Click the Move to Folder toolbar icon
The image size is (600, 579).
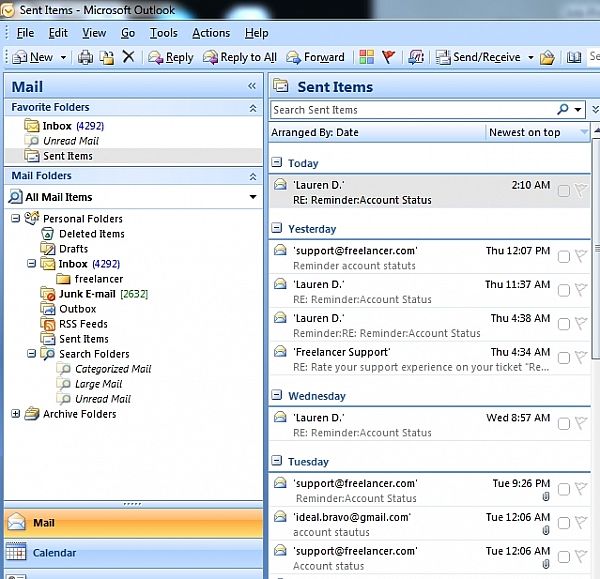(x=106, y=58)
